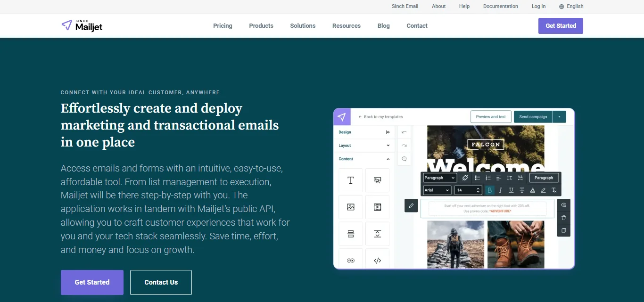Click the Contact Us button
Image resolution: width=644 pixels, height=302 pixels.
tap(161, 282)
